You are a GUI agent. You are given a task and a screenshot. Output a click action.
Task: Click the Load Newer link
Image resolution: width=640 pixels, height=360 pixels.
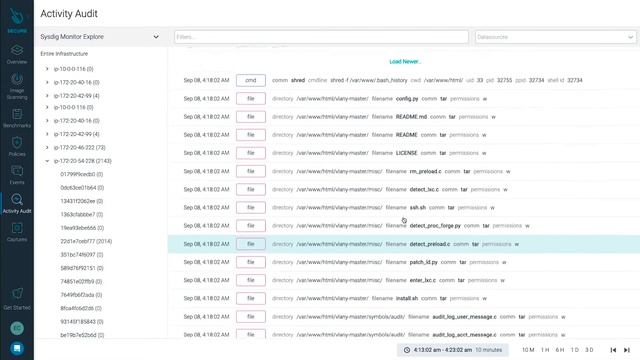pos(405,62)
